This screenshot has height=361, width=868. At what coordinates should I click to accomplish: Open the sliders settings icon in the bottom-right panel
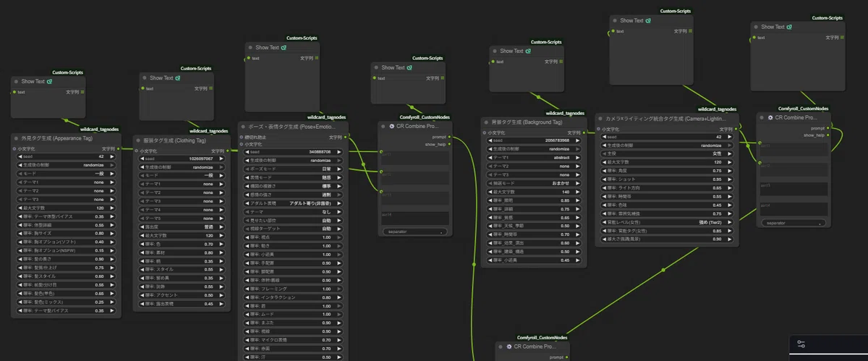click(801, 344)
